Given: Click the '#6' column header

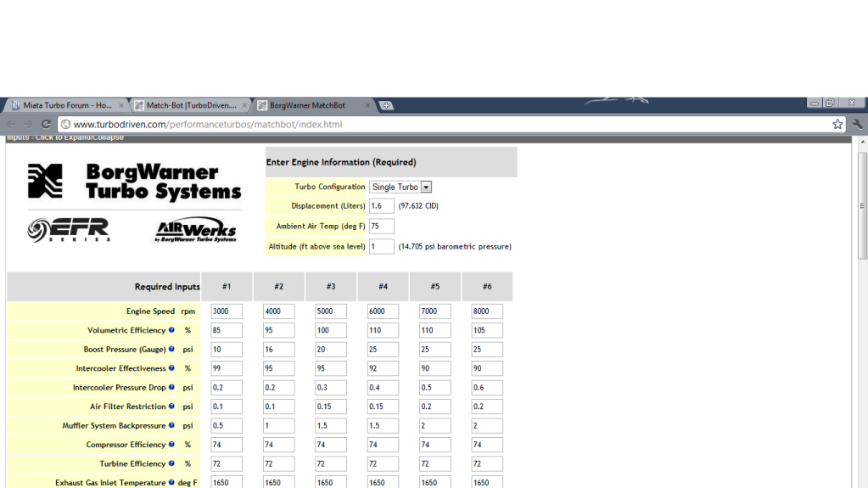Looking at the screenshot, I should tap(487, 286).
